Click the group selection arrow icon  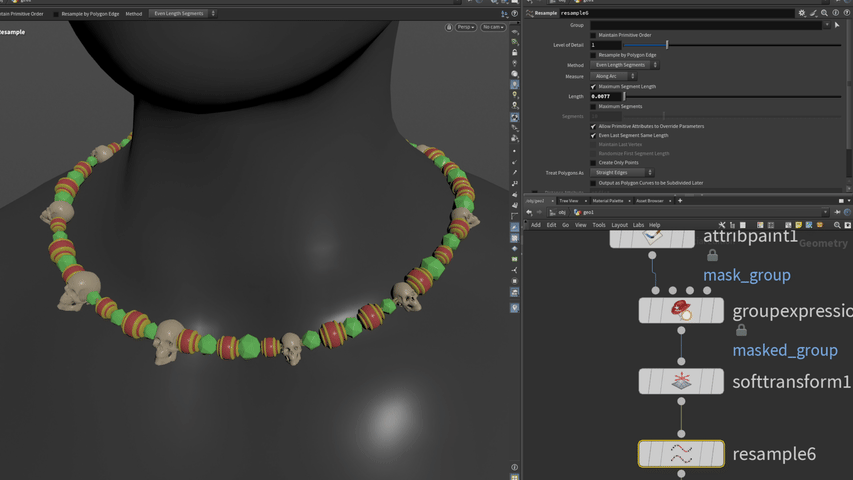pyautogui.click(x=837, y=25)
